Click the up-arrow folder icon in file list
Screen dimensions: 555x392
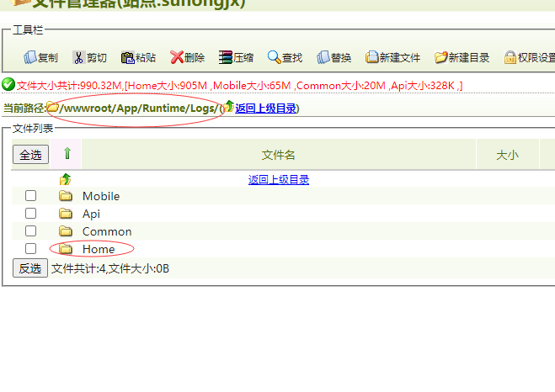[x=65, y=179]
